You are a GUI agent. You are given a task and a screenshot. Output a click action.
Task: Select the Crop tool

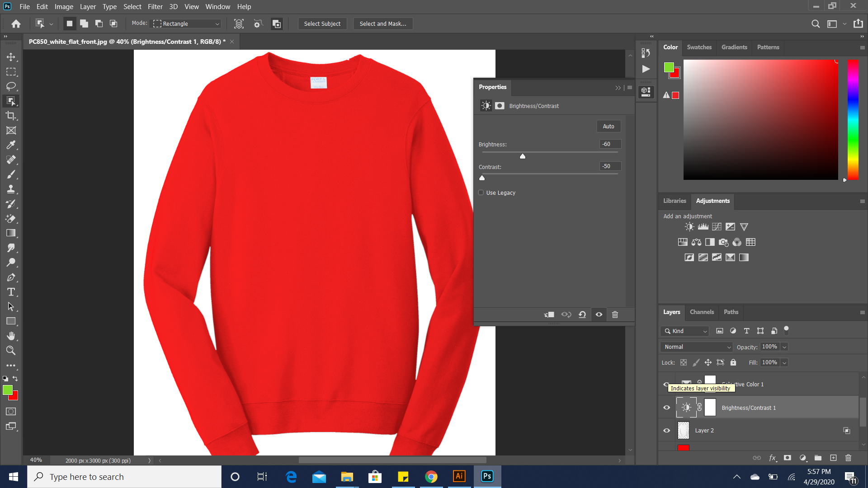(x=11, y=116)
